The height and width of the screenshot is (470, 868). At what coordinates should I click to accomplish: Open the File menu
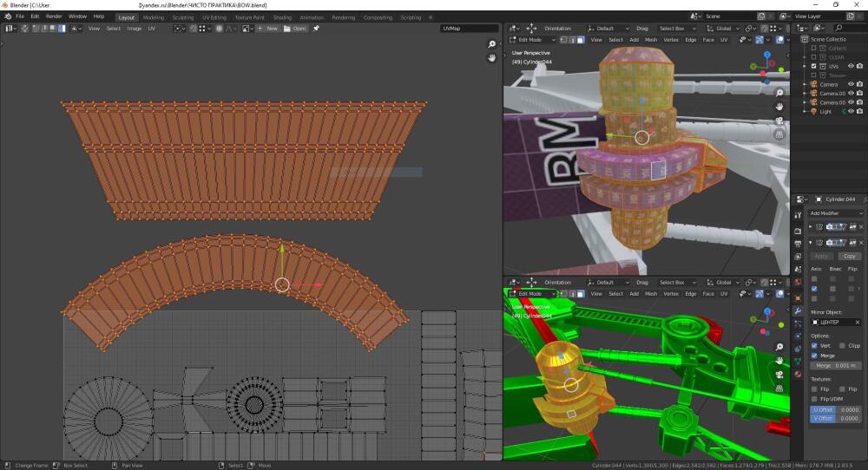pyautogui.click(x=20, y=16)
